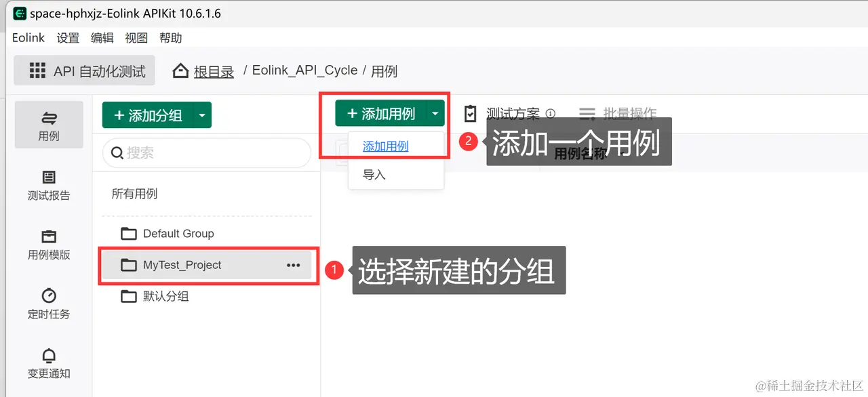
Task: Choose 导入 from dropdown menu
Action: pos(374,175)
